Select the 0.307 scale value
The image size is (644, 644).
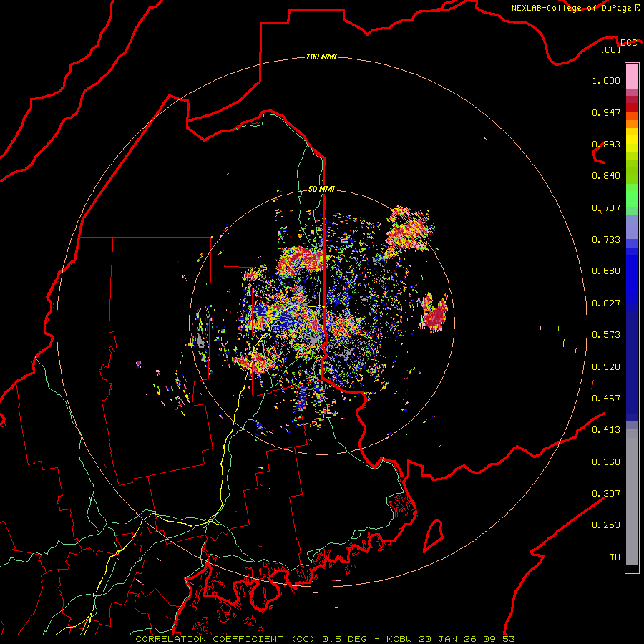(x=606, y=494)
